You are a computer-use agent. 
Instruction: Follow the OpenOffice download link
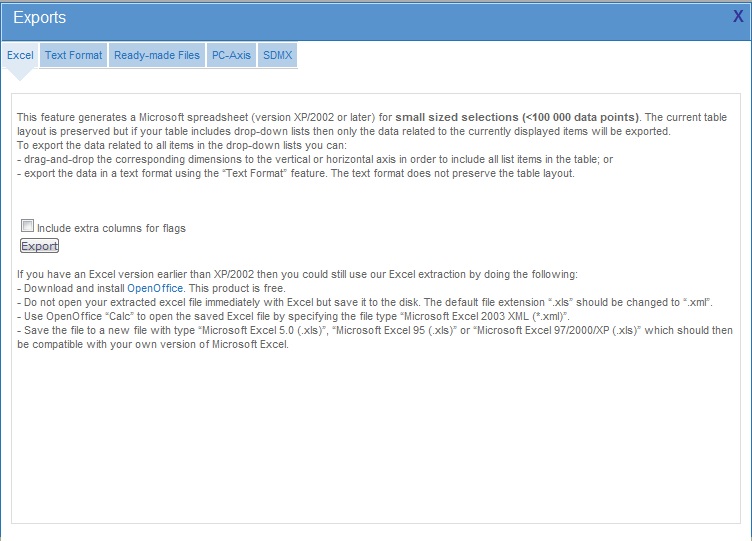pos(155,288)
